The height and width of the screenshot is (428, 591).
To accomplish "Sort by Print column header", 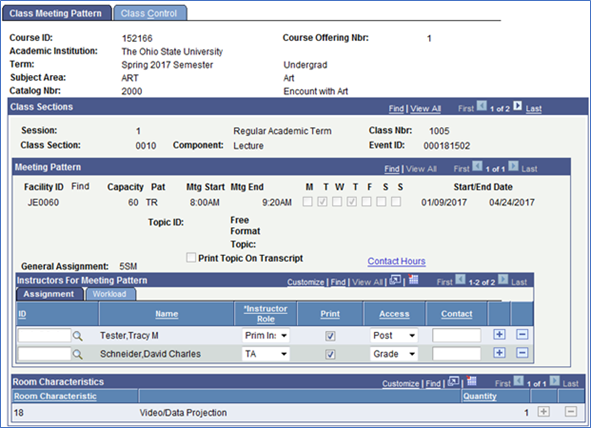I will [x=330, y=313].
